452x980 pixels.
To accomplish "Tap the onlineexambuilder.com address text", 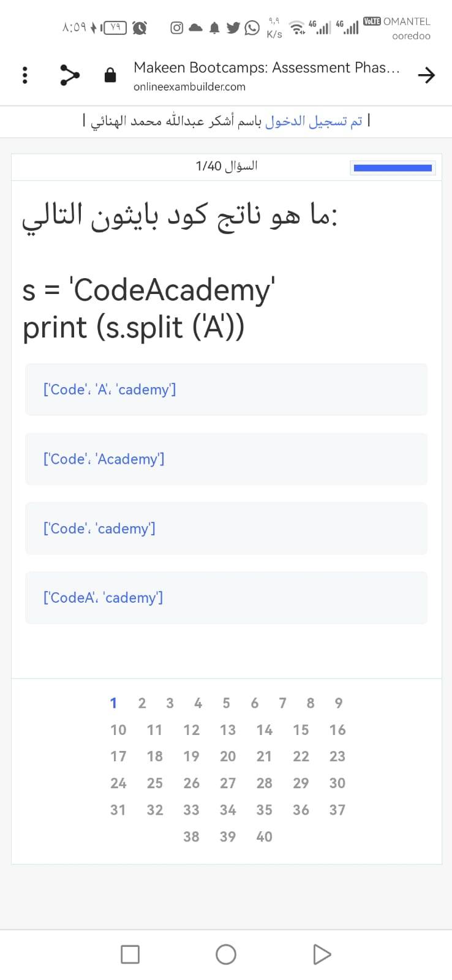I will coord(189,87).
